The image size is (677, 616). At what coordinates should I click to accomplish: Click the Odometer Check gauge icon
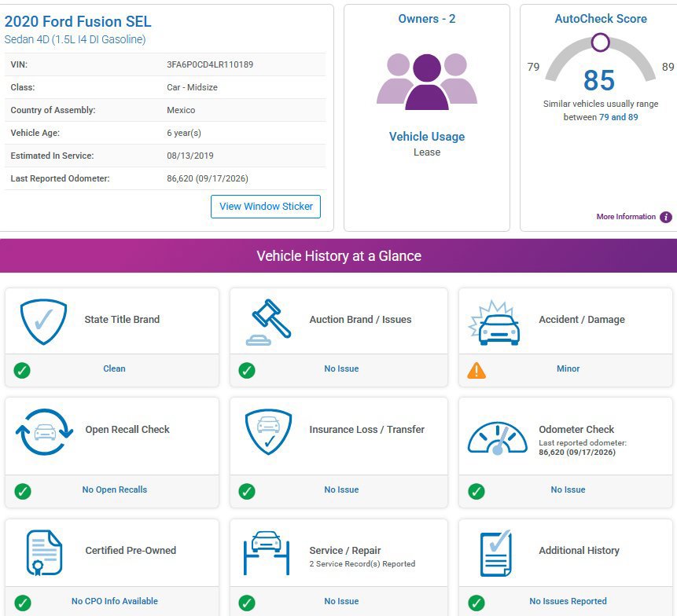498,438
